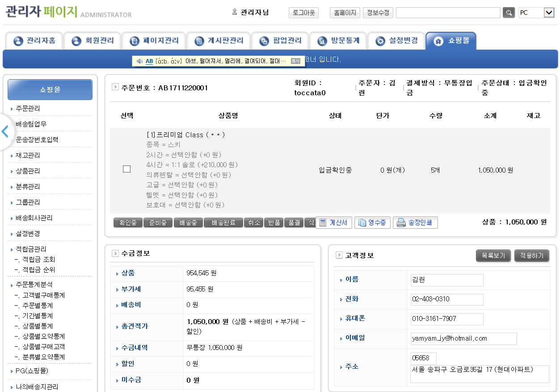This screenshot has width=560, height=392.
Task: Switch to the 방문통계 tab
Action: tap(338, 41)
